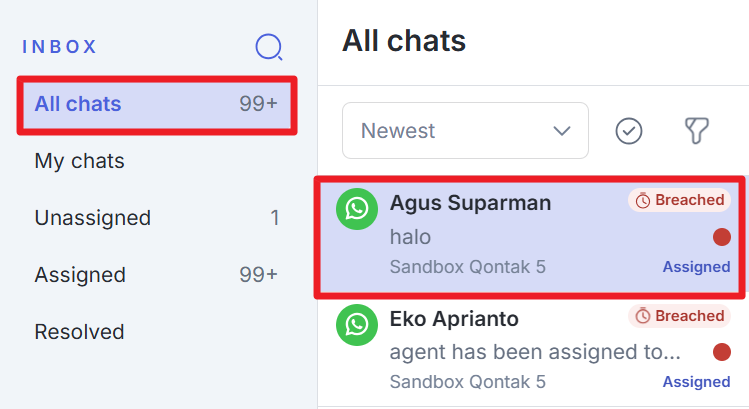Click Eko Aprianto's WhatsApp avatar icon
Image resolution: width=749 pixels, height=409 pixels.
point(357,324)
